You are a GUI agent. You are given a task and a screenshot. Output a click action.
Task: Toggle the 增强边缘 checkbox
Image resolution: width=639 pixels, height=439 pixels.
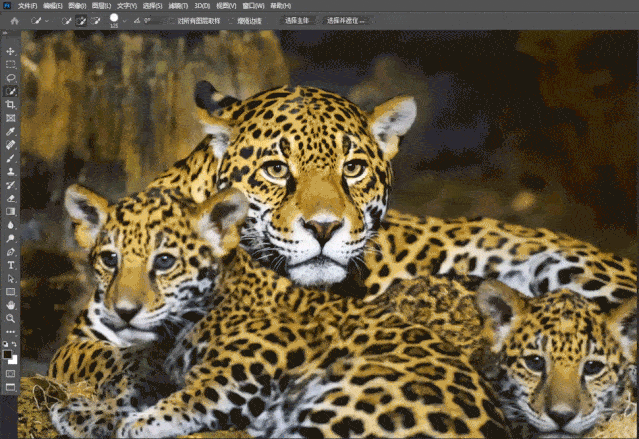pos(231,21)
